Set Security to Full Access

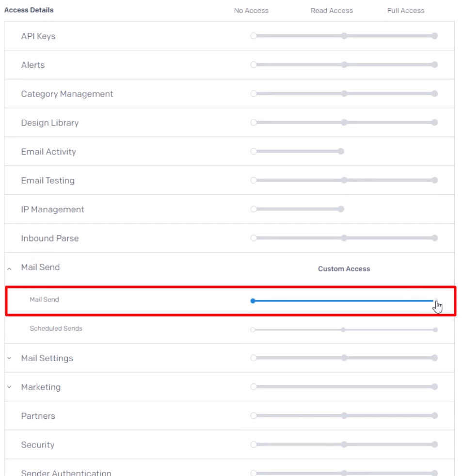coord(435,444)
